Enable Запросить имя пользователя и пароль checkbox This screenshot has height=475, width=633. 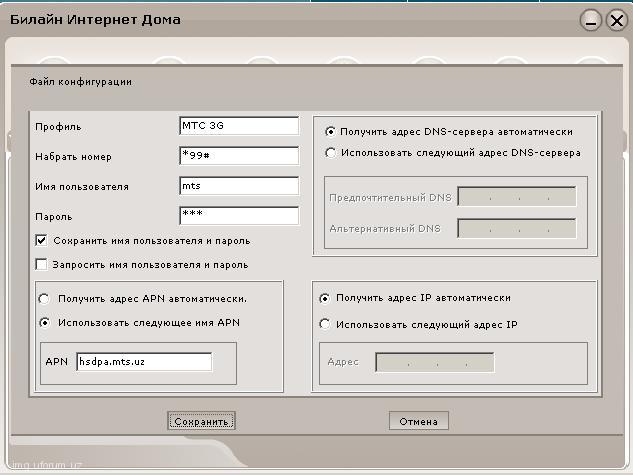[41, 265]
